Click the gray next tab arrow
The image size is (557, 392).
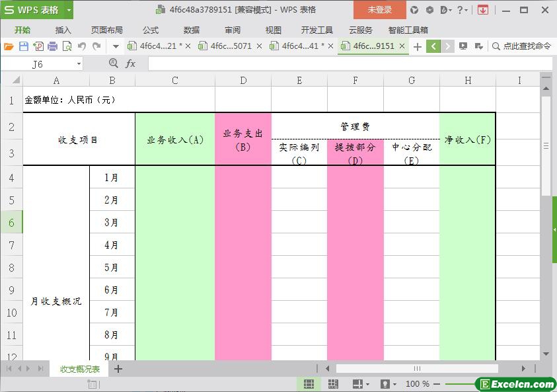click(447, 46)
